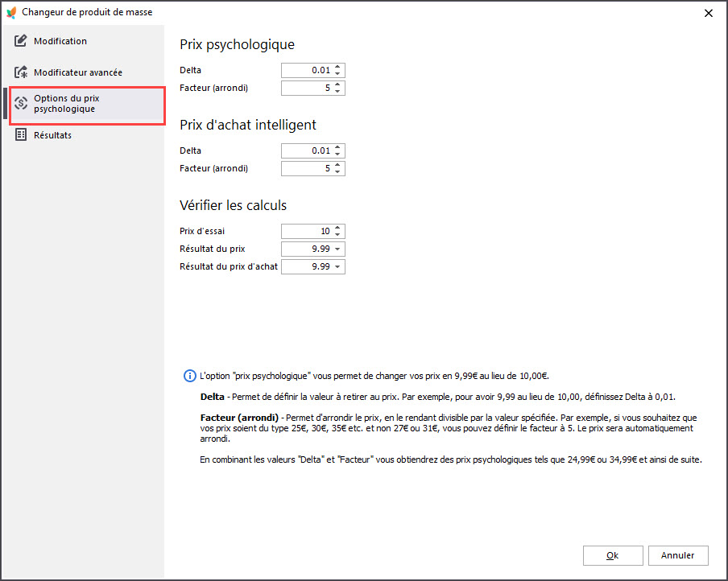
Task: Increase Prix d'achat intelligent Delta value
Action: tap(337, 147)
